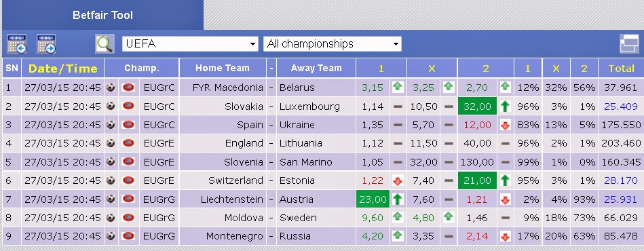Open total volume link 25.409 for Slovakia match
The image size is (644, 251).
pos(621,107)
